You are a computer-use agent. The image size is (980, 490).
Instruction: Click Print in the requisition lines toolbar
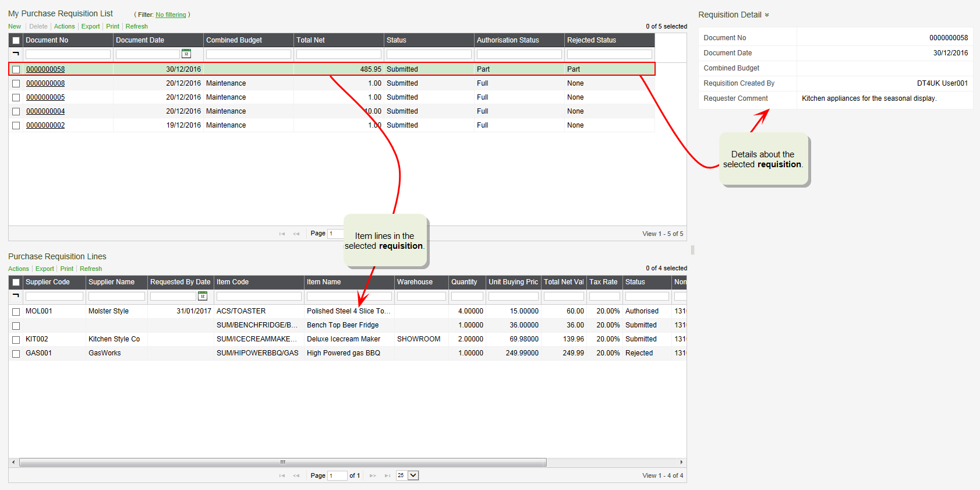67,269
